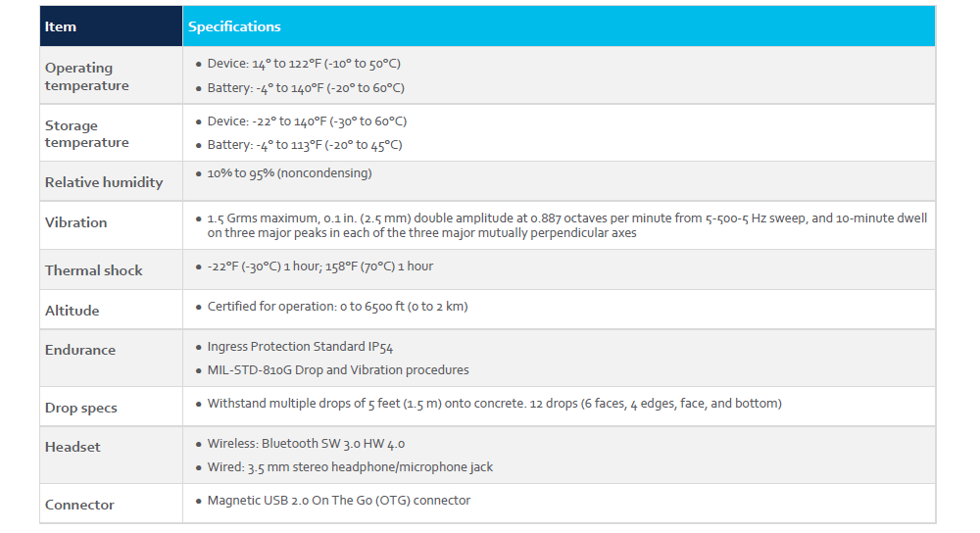Click the operating temperature 'Device: 14° to 122°F' line
This screenshot has height=533, width=980.
coord(304,64)
